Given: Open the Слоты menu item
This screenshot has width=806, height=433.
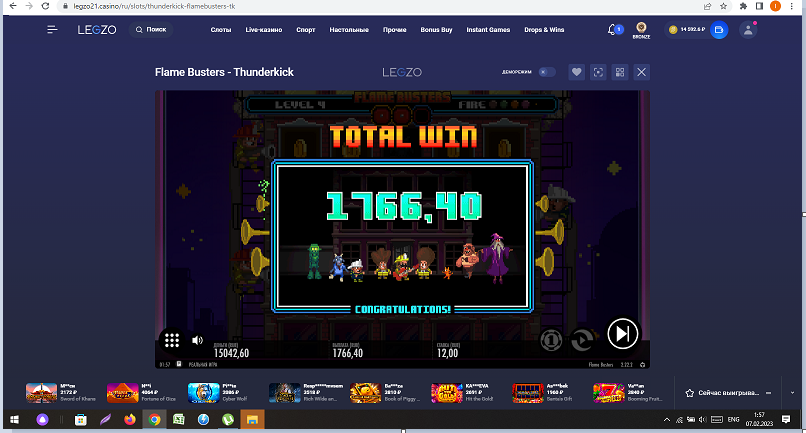Looking at the screenshot, I should point(221,30).
